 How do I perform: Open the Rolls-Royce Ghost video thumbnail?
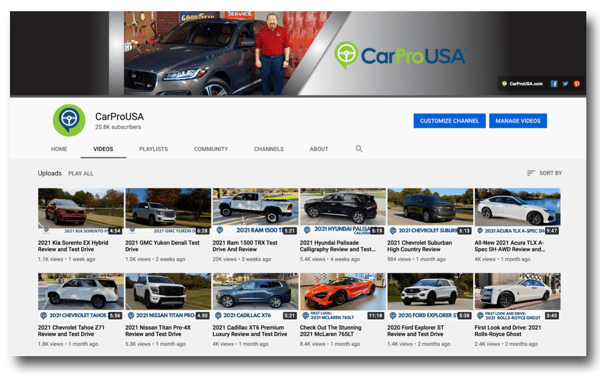(x=517, y=297)
